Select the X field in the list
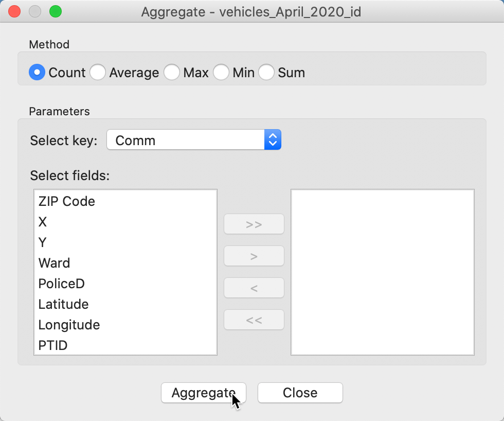Screen dimensions: 504x421 (x=125, y=222)
